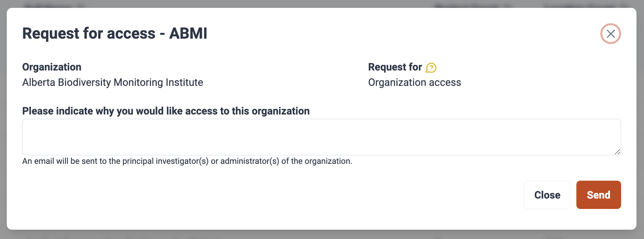The height and width of the screenshot is (239, 644).
Task: Focus the access reason text area
Action: click(321, 137)
